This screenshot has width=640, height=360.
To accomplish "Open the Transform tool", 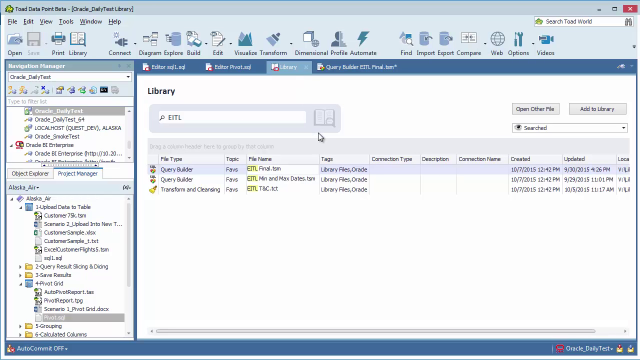I will tap(273, 44).
